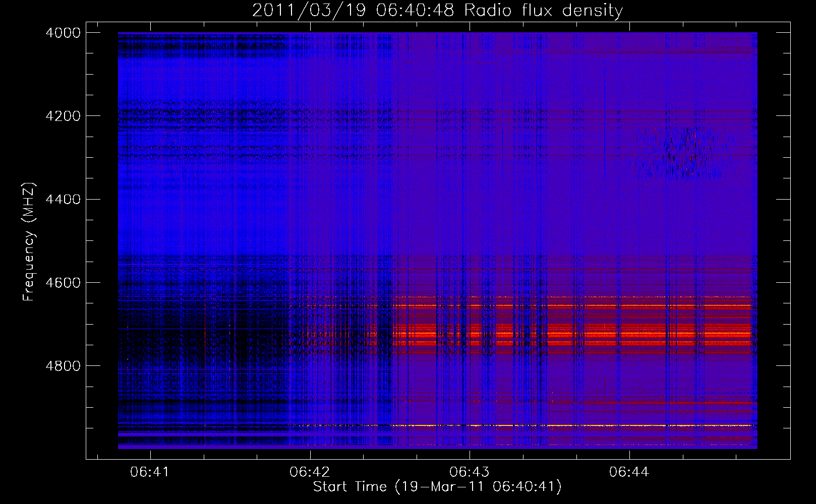The image size is (816, 504).
Task: Click the plot title '2011/03/19 06:40:48 Radio flux density'
Action: [437, 11]
